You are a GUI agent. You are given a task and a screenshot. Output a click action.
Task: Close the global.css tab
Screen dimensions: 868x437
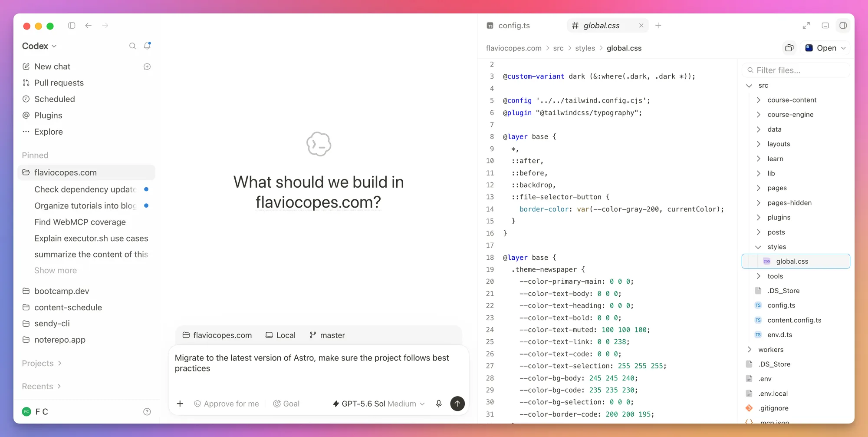coord(641,26)
